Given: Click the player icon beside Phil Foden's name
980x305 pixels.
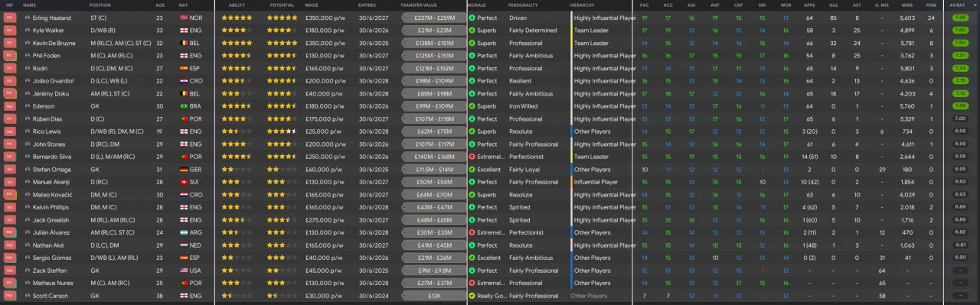Looking at the screenshot, I should (x=28, y=56).
